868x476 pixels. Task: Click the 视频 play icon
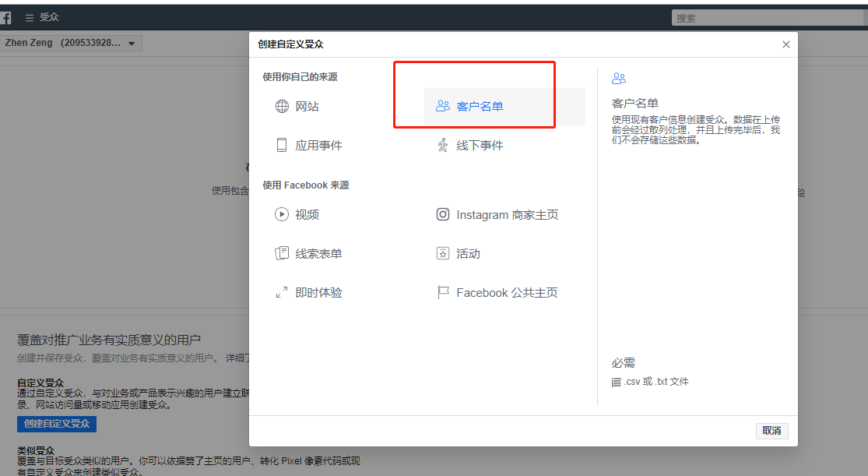tap(282, 214)
